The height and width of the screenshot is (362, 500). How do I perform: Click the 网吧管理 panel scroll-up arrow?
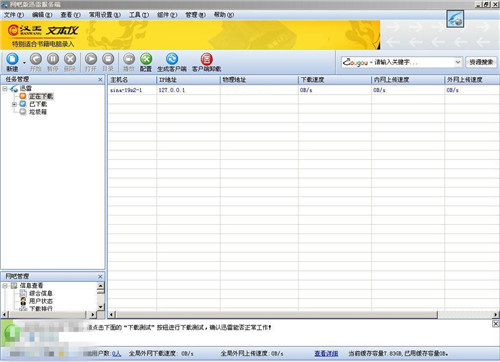click(x=100, y=286)
